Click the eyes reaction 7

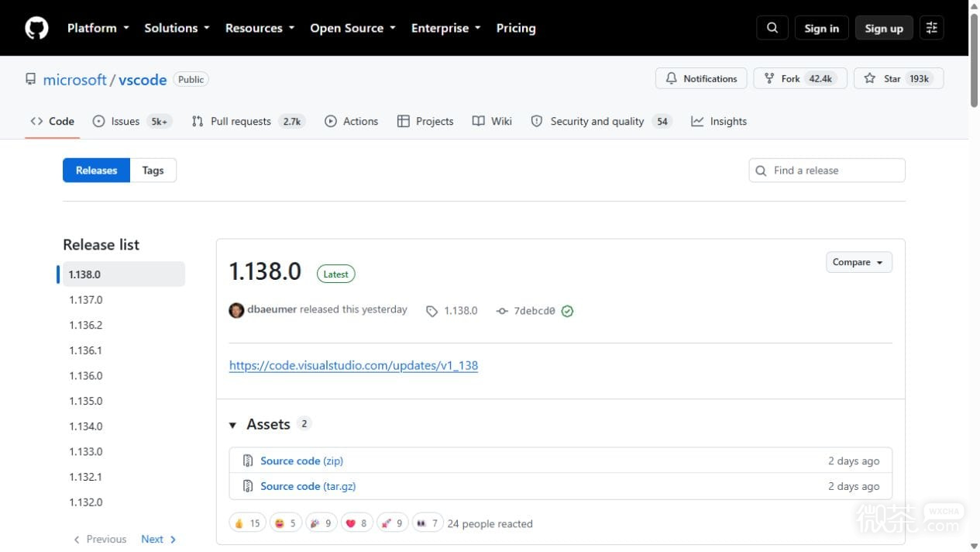tap(428, 523)
